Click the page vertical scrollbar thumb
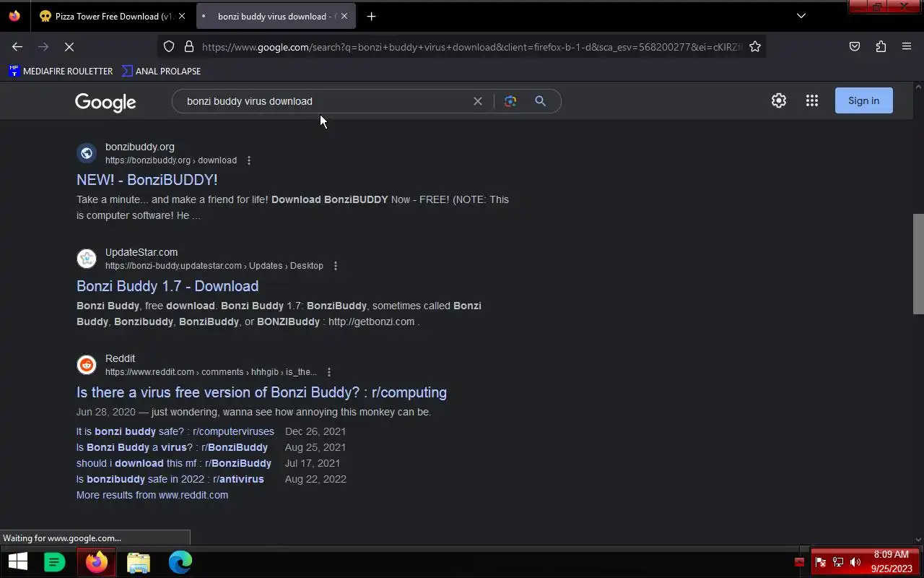 click(x=918, y=264)
